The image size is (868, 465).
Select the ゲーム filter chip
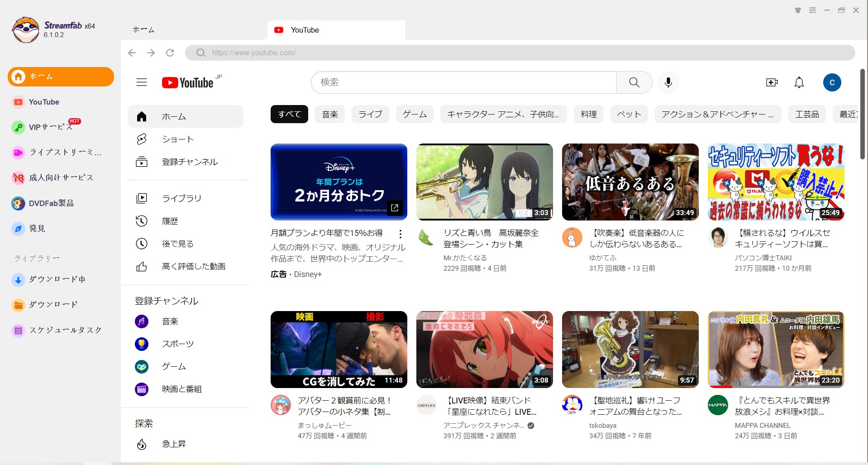415,114
